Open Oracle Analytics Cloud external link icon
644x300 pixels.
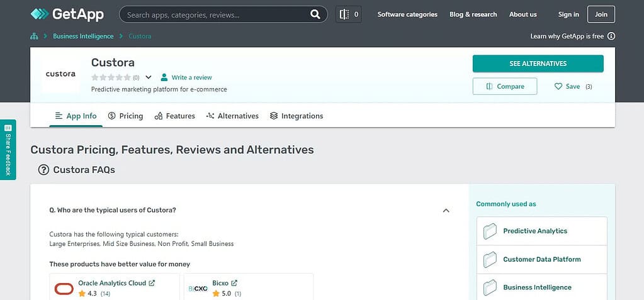152,283
